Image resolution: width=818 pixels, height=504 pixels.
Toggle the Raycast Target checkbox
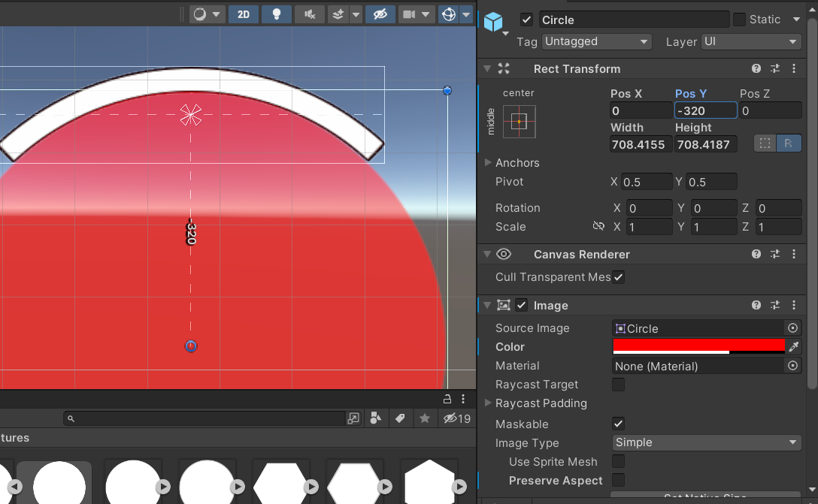coord(618,385)
